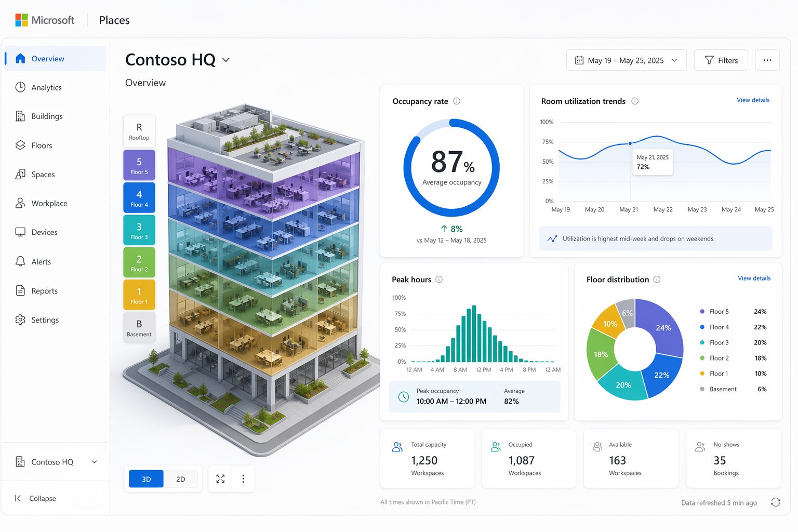Click the info icon beside Occupancy rate
Viewport: 798px width, 532px height.
457,101
